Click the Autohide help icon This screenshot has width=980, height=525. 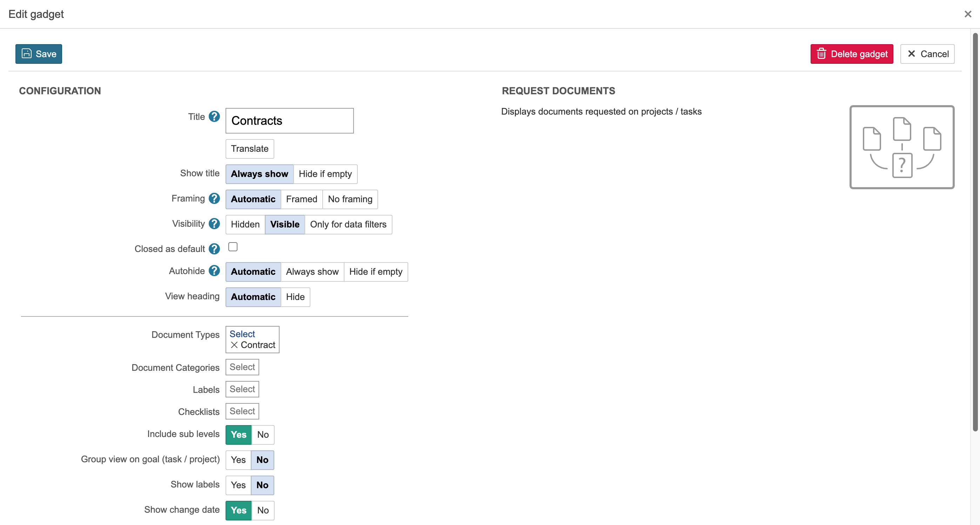pos(214,271)
